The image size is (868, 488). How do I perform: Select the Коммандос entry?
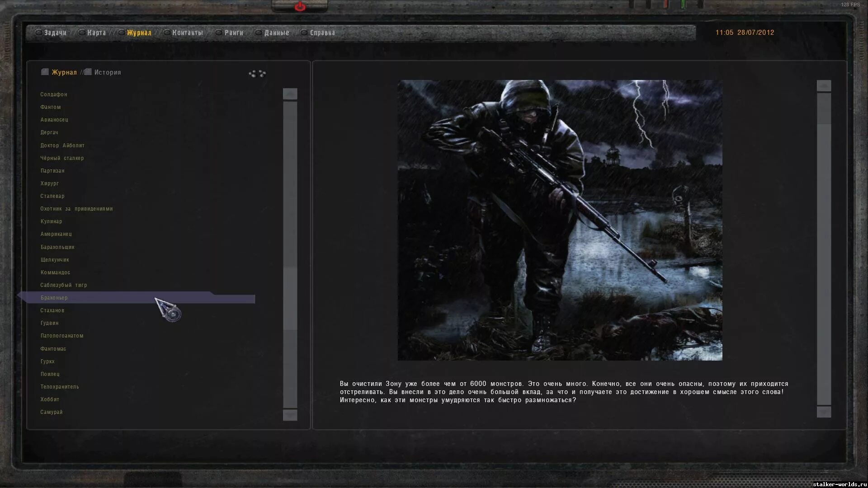click(55, 272)
